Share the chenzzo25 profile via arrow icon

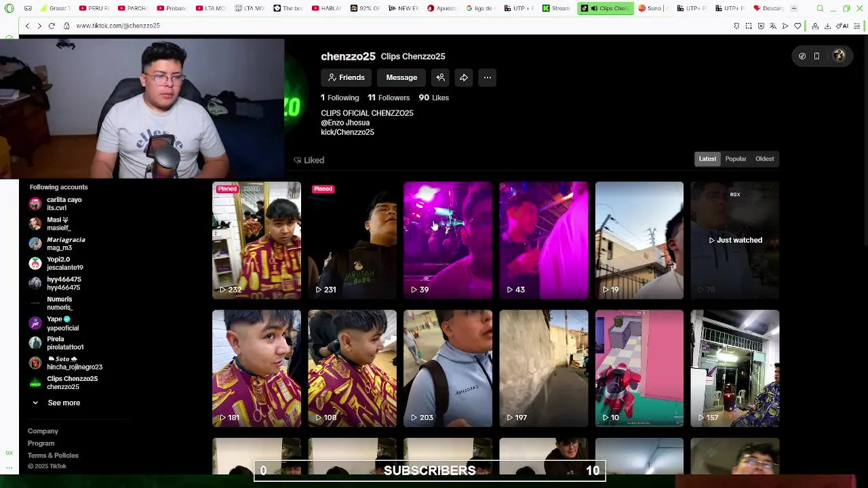pyautogui.click(x=464, y=77)
